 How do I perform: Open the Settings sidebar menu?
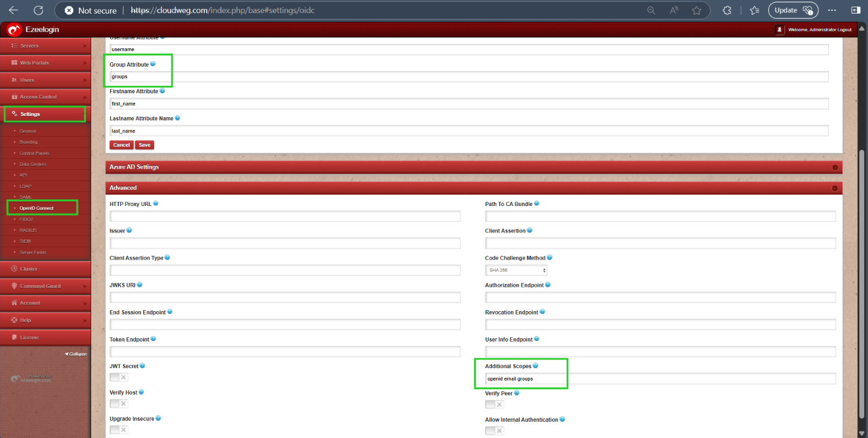[46, 114]
